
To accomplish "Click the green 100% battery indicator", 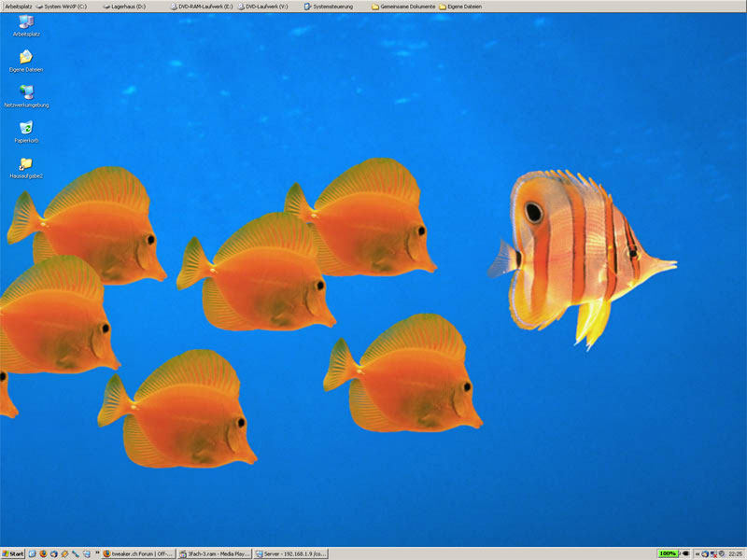I will click(x=668, y=553).
